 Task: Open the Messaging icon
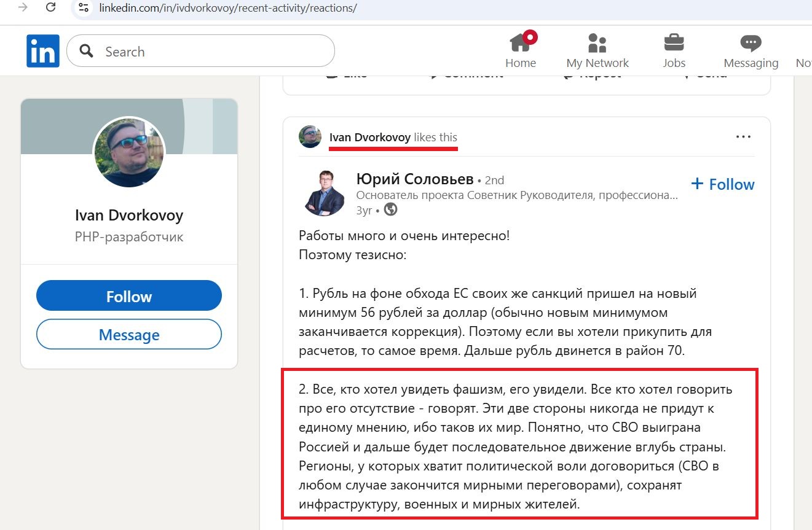click(x=751, y=43)
